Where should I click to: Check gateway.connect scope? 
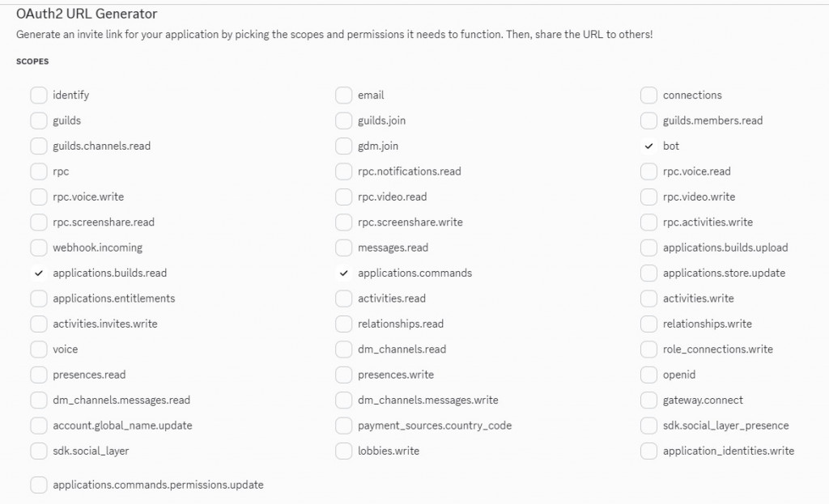648,400
